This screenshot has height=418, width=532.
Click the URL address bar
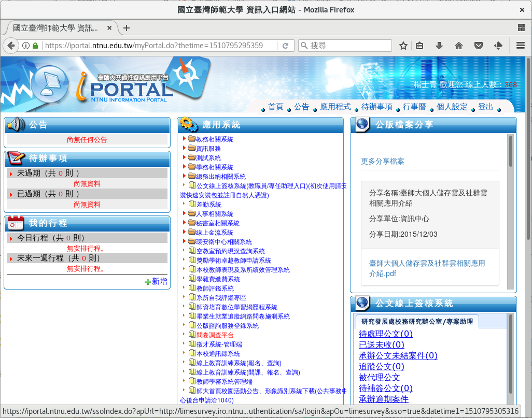[x=160, y=46]
